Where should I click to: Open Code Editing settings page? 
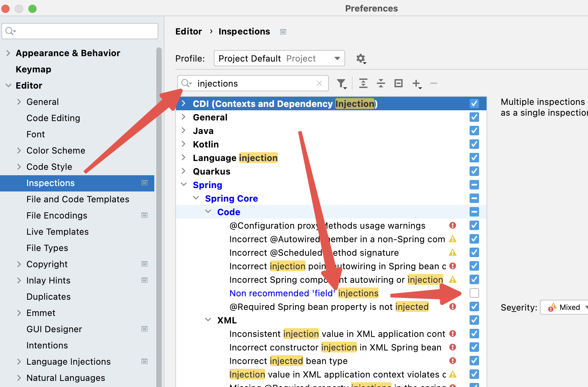pyautogui.click(x=53, y=118)
